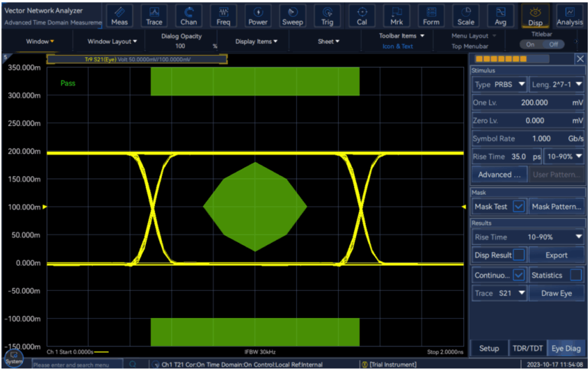
Task: Switch to the TDR/TDT tab
Action: click(527, 348)
